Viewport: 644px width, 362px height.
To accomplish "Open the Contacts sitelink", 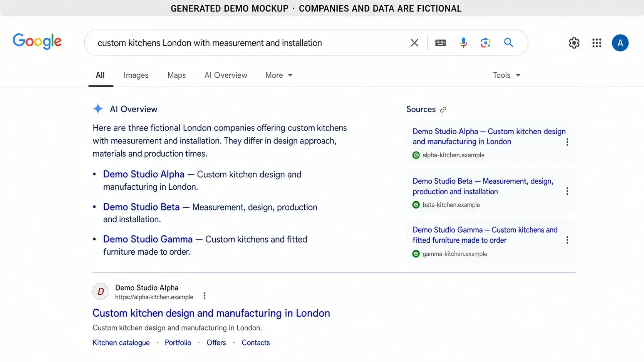I will point(256,343).
